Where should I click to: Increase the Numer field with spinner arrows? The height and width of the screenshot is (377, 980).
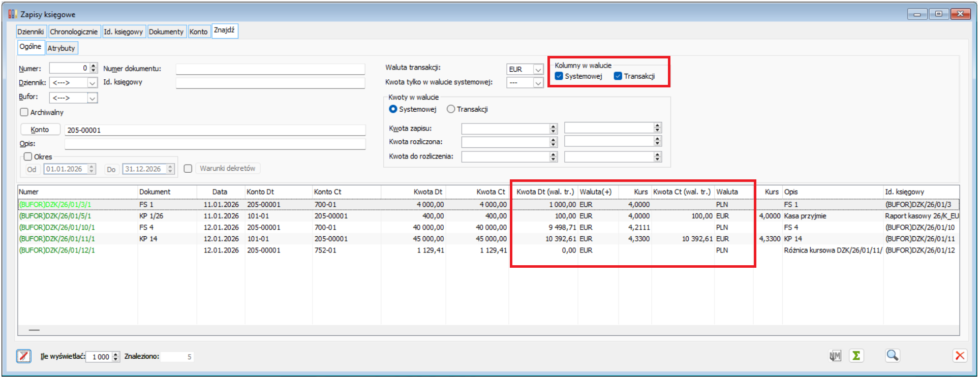click(94, 66)
